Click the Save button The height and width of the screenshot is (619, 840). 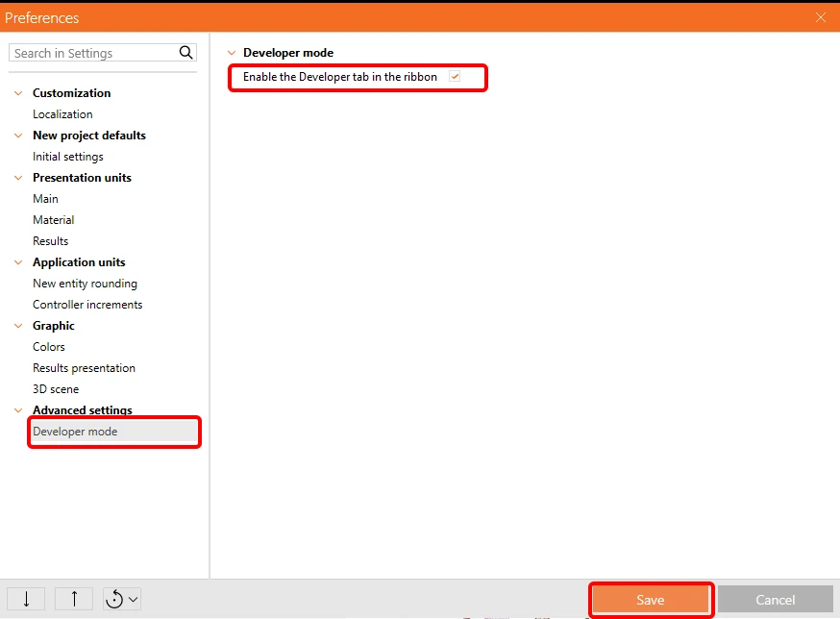(x=651, y=600)
